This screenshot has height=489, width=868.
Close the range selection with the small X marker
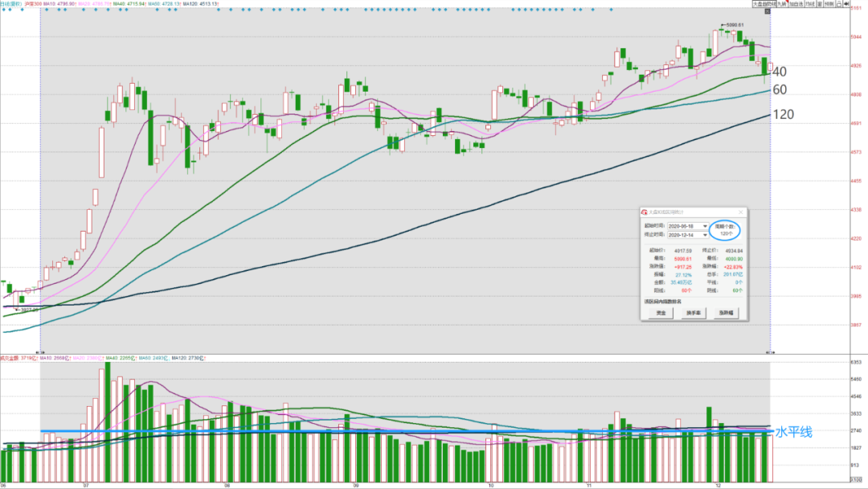point(768,11)
